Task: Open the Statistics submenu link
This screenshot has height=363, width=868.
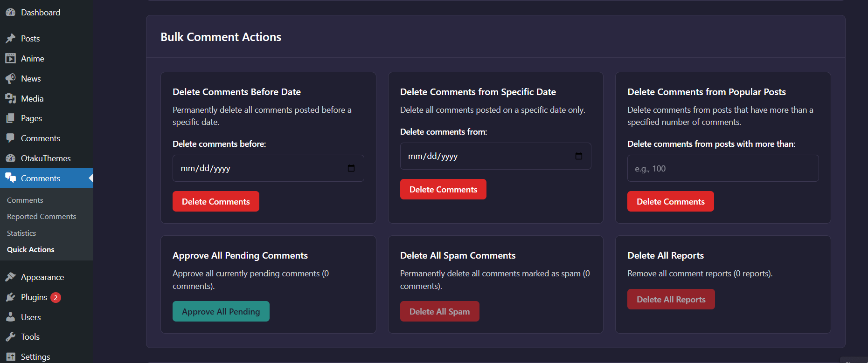Action: (21, 233)
